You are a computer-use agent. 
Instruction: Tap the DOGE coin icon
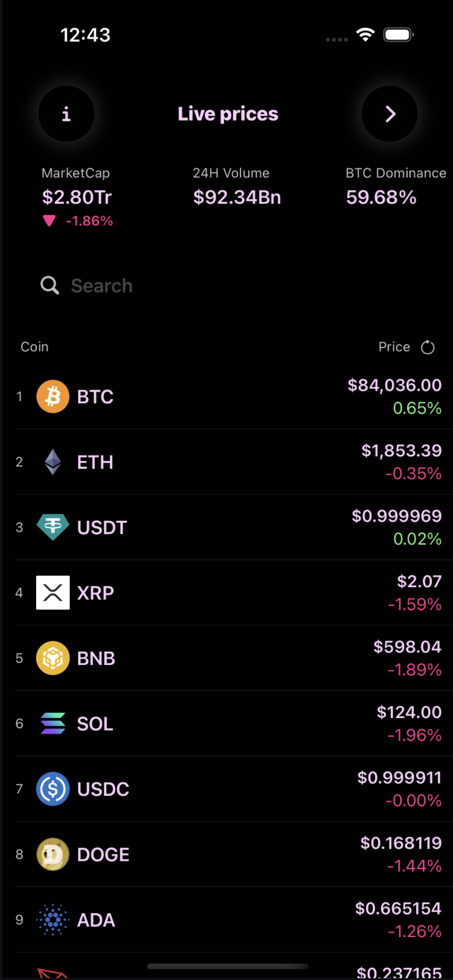(x=53, y=854)
